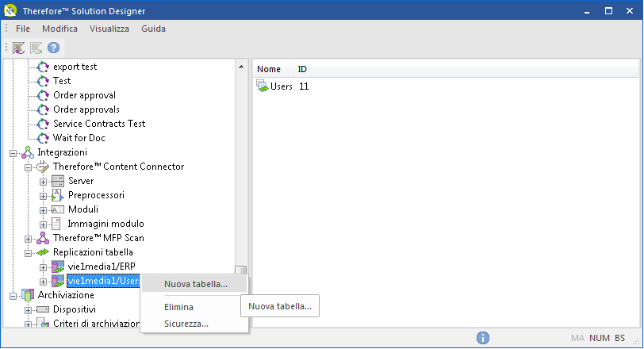Click the ID value 11
This screenshot has height=349, width=644.
pos(304,86)
